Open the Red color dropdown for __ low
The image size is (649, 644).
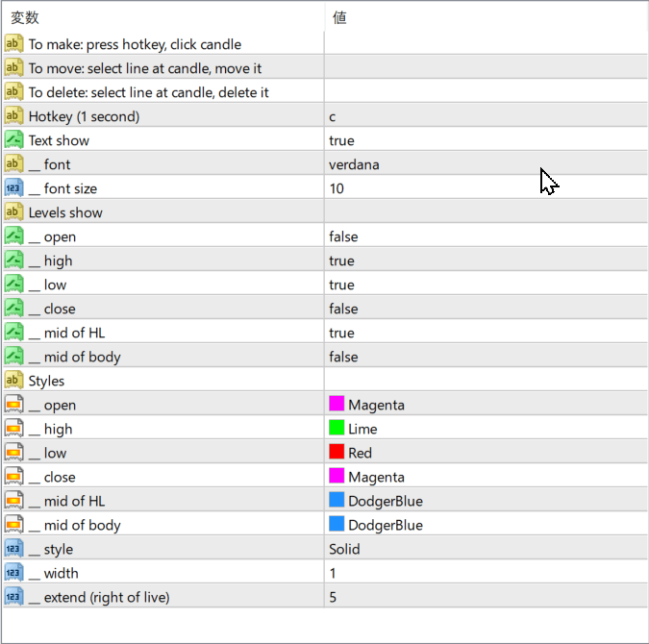481,453
